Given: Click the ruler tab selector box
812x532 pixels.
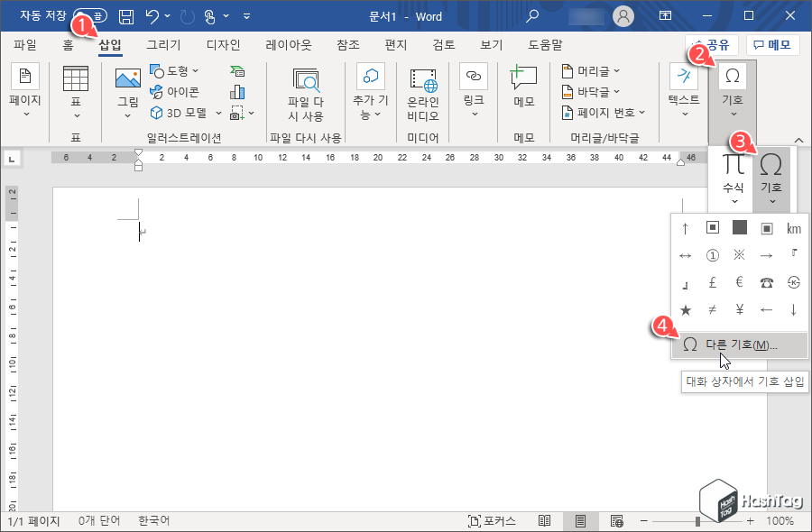Looking at the screenshot, I should click(x=12, y=158).
